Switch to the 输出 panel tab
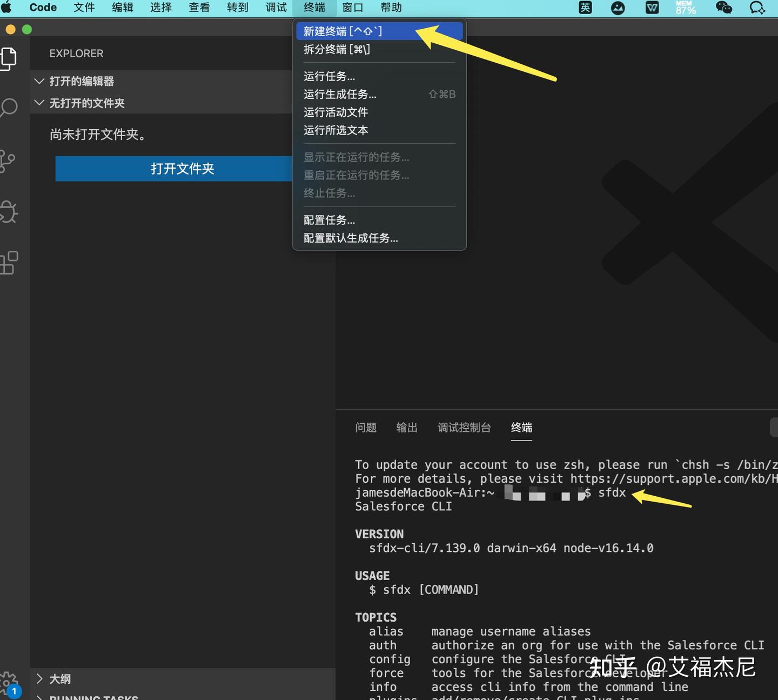778x700 pixels. (x=406, y=428)
